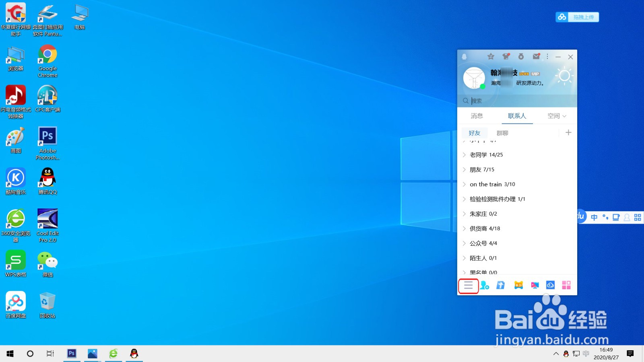Select the 闪电音频格式转换器 desktop icon
The height and width of the screenshot is (362, 644).
[16, 102]
